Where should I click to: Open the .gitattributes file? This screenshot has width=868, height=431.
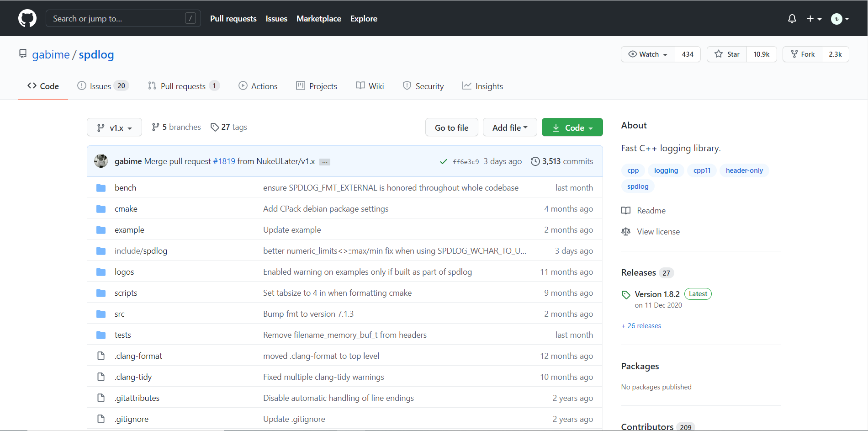click(x=137, y=398)
